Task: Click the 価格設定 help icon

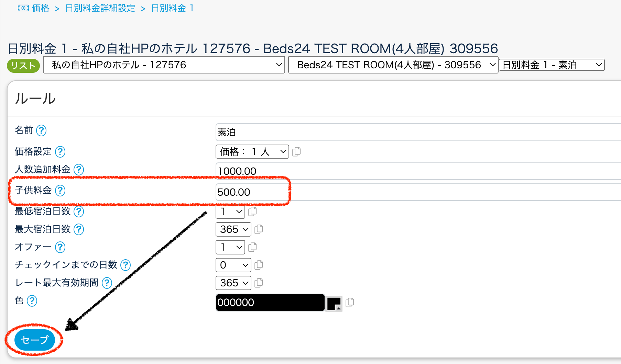Action: [60, 152]
